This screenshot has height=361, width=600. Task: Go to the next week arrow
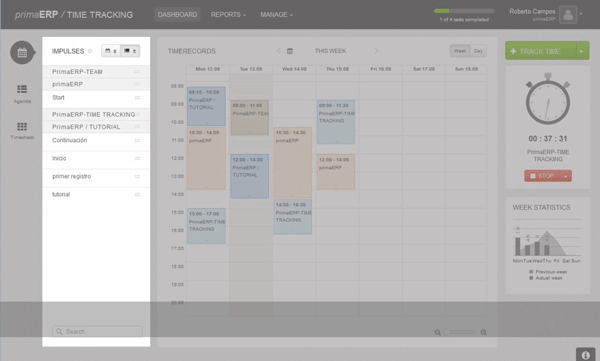coord(376,51)
